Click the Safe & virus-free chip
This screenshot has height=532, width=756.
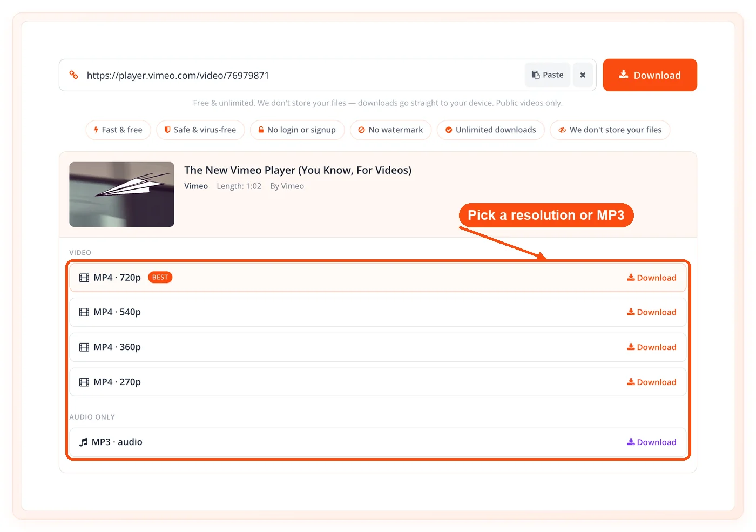(x=200, y=130)
